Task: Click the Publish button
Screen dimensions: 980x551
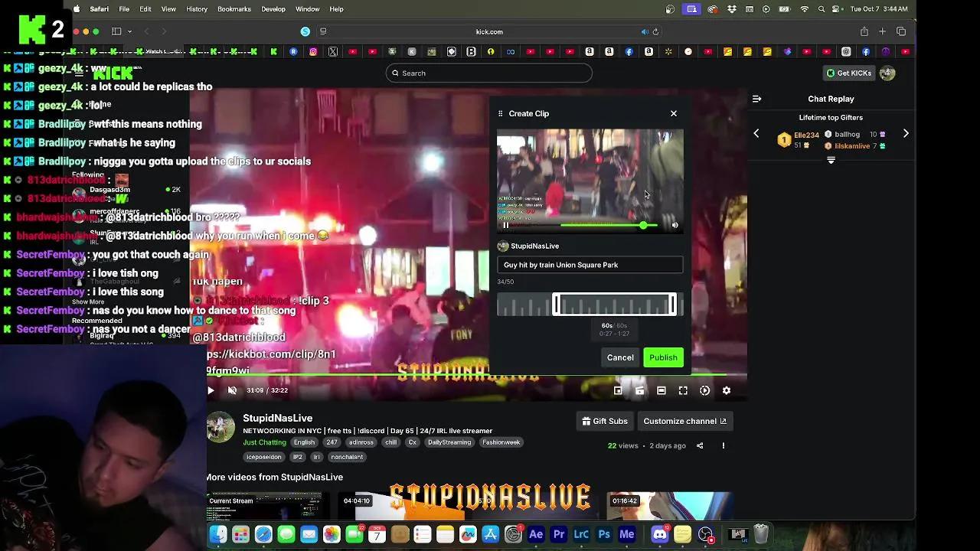Action: point(663,357)
